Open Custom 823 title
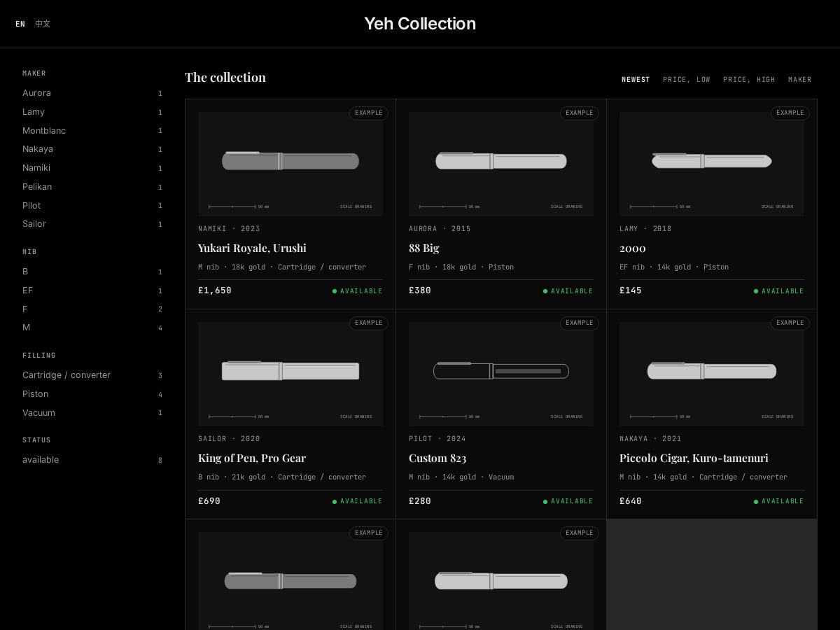 pyautogui.click(x=437, y=458)
